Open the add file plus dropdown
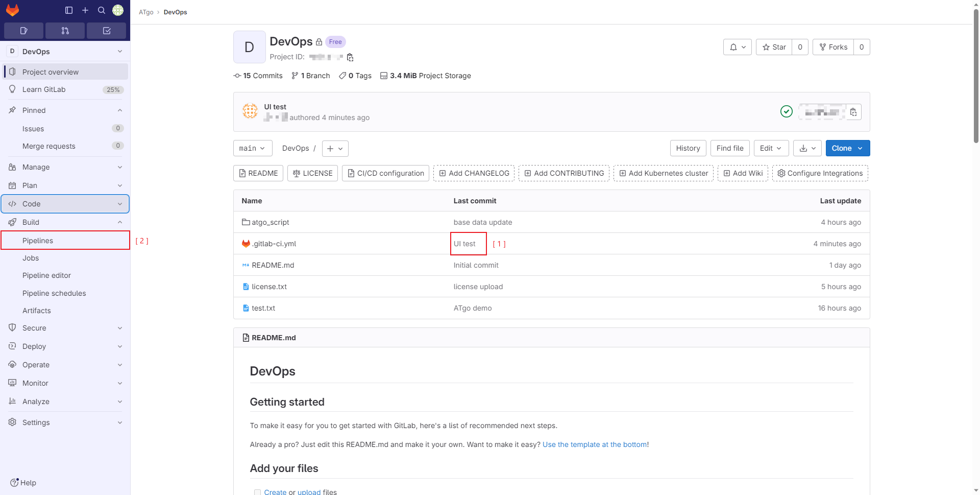The image size is (980, 495). (335, 149)
